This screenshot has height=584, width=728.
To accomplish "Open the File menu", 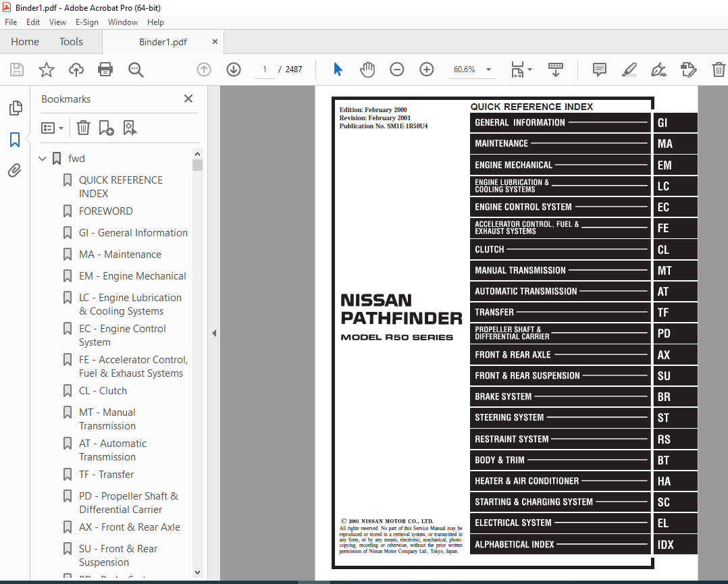I will [x=11, y=22].
